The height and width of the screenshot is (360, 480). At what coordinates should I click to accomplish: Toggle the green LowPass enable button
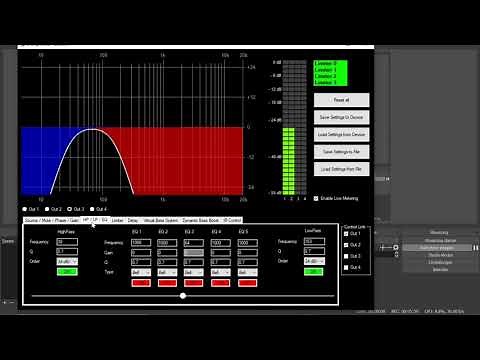coord(314,272)
